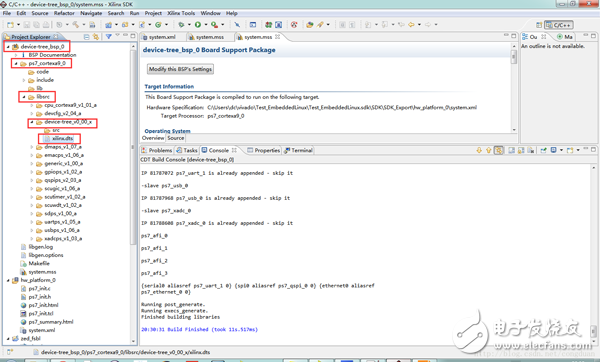Image resolution: width=600 pixels, height=362 pixels.
Task: Click the Display Selected Console icon
Action: click(x=553, y=150)
